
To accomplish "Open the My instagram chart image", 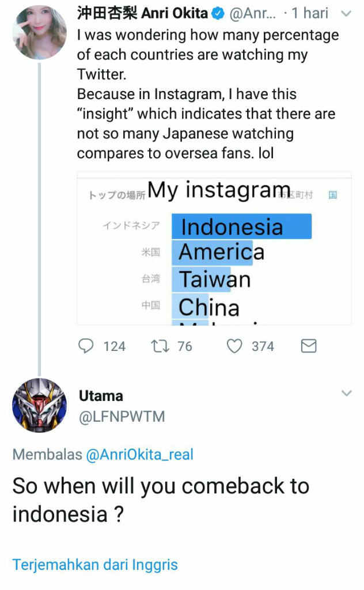I will (214, 248).
